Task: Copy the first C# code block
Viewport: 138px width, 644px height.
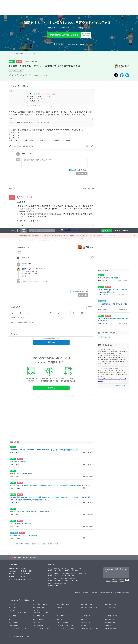Action: tap(92, 91)
